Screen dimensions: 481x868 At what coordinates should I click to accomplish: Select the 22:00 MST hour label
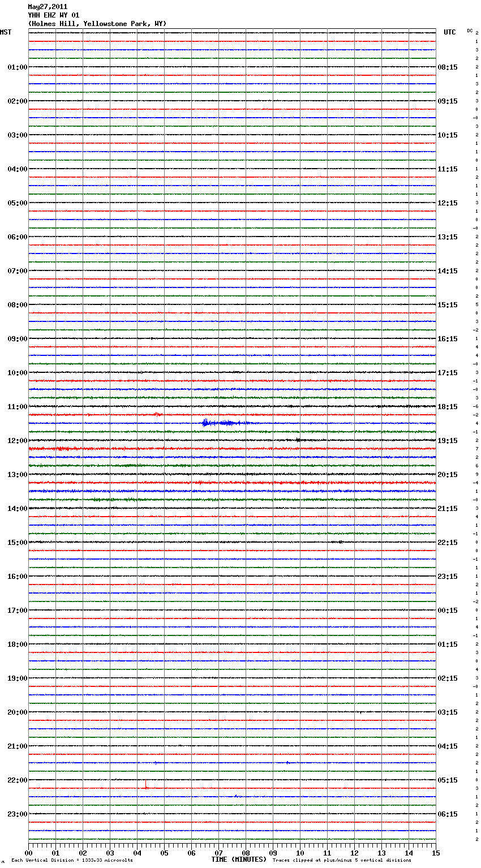(17, 780)
